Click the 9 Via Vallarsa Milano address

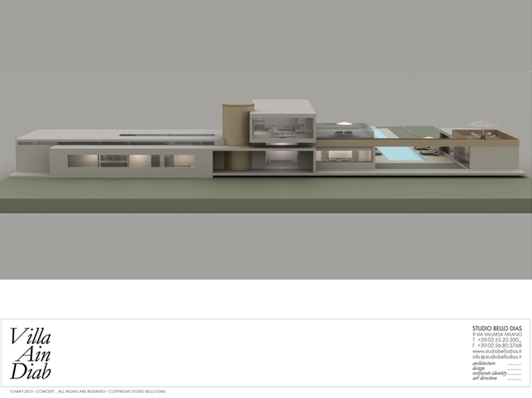pos(497,334)
